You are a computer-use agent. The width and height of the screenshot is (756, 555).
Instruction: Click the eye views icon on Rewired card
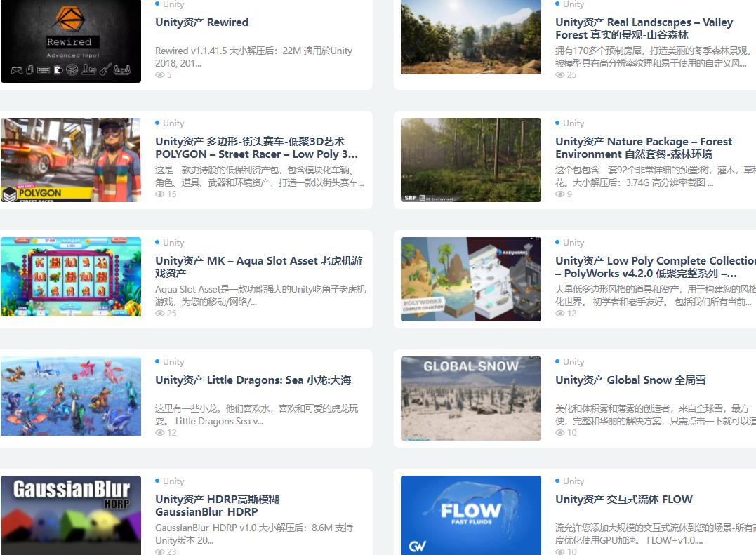point(159,74)
